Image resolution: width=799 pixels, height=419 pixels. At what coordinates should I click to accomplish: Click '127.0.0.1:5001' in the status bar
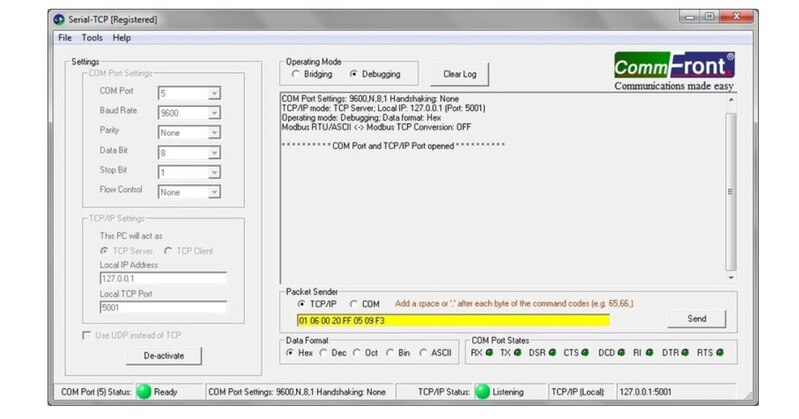click(x=645, y=392)
